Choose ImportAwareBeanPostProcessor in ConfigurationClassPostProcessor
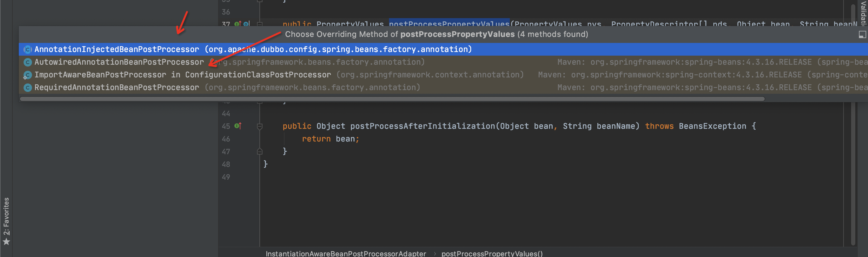The image size is (868, 257). [443, 75]
